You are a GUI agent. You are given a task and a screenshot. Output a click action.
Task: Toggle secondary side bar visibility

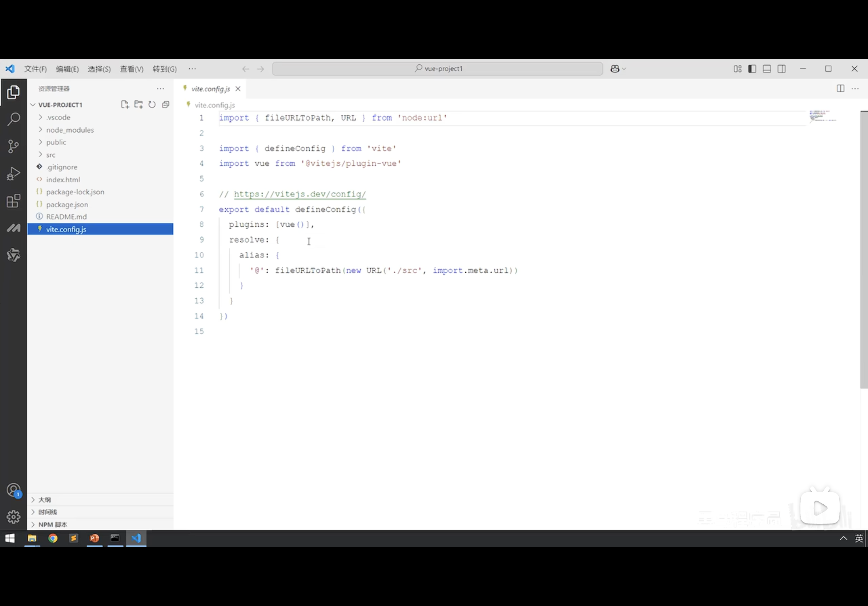pos(781,69)
